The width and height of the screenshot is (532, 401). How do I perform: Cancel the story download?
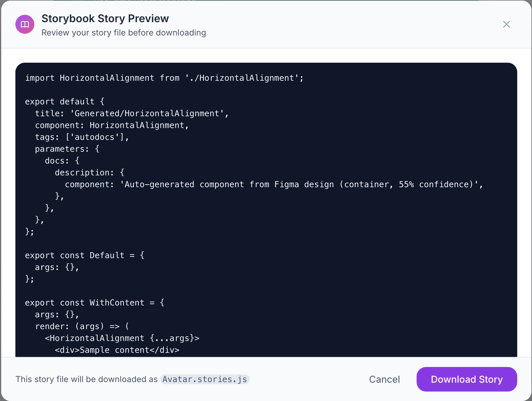click(384, 379)
